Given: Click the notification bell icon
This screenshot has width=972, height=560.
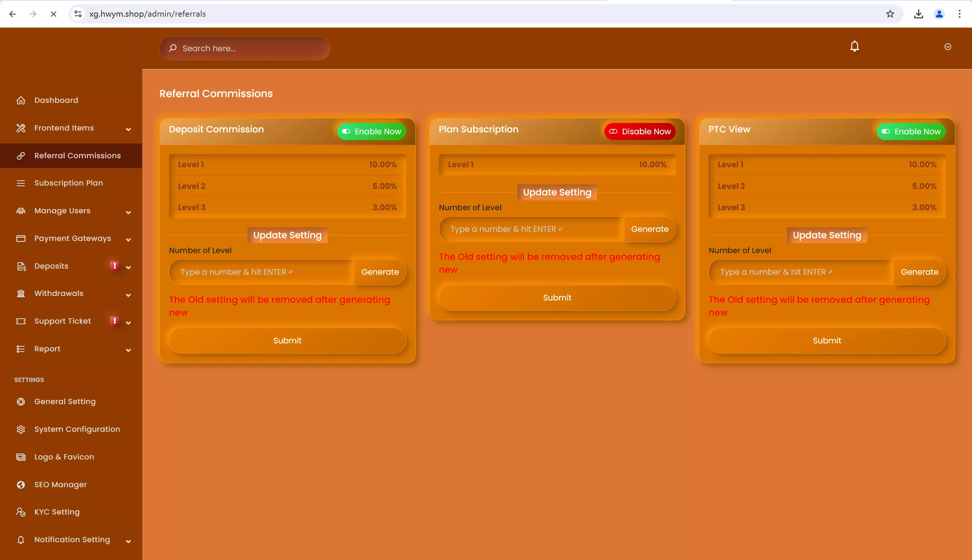Looking at the screenshot, I should pos(854,47).
